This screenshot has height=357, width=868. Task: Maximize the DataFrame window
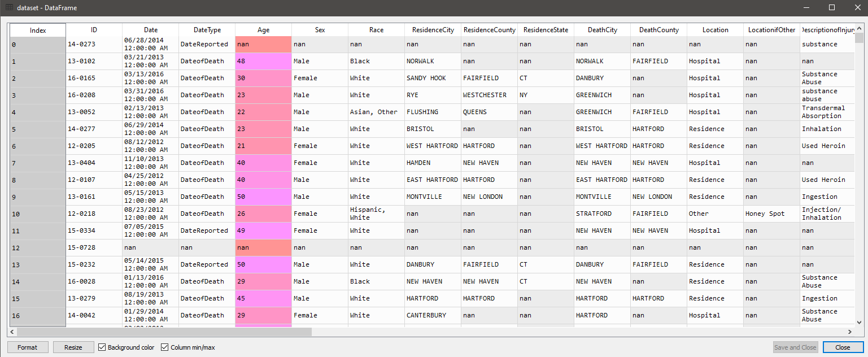pos(831,7)
